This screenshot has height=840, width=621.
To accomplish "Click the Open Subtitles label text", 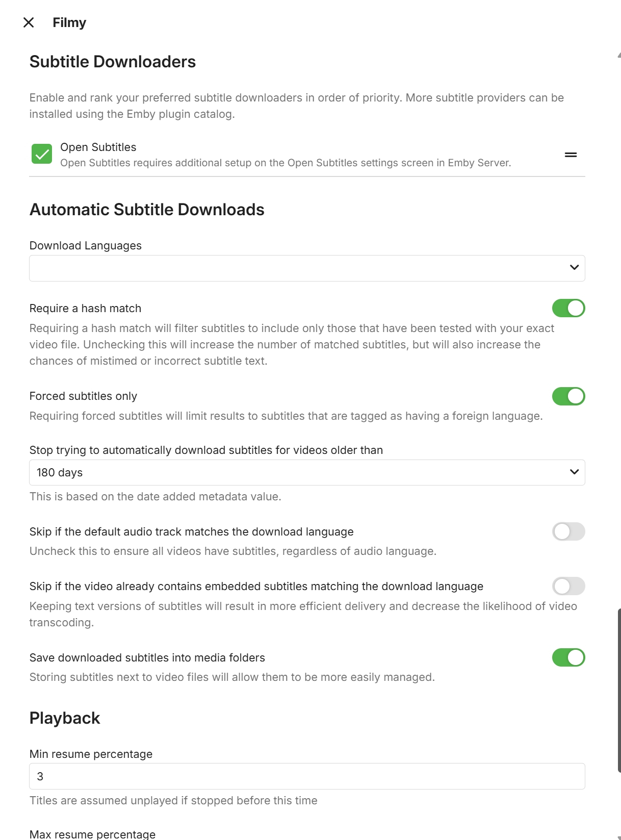I will pyautogui.click(x=98, y=147).
